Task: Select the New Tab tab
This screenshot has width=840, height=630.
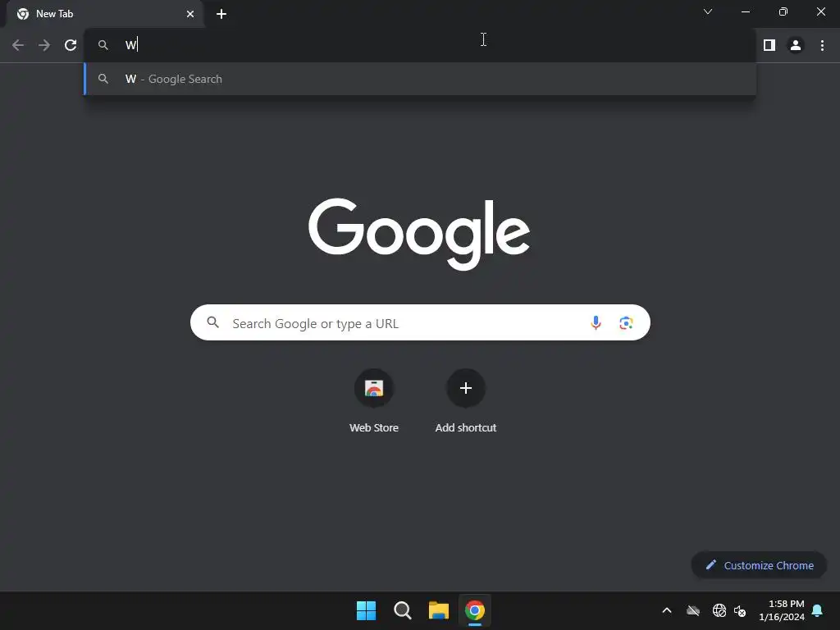Action: pos(105,14)
